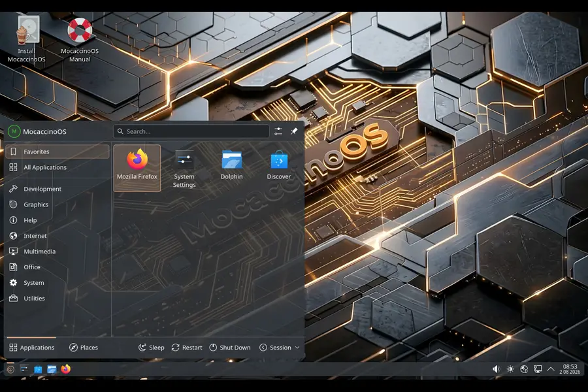Screen dimensions: 588x392
Task: Open the System category
Action: click(57, 282)
